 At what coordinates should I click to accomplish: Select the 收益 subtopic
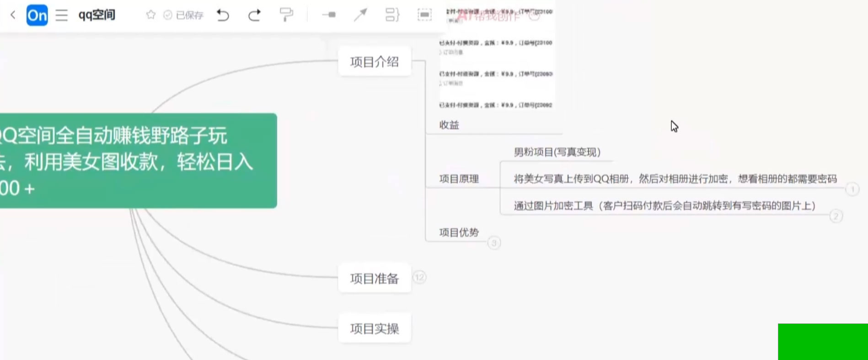click(x=449, y=125)
